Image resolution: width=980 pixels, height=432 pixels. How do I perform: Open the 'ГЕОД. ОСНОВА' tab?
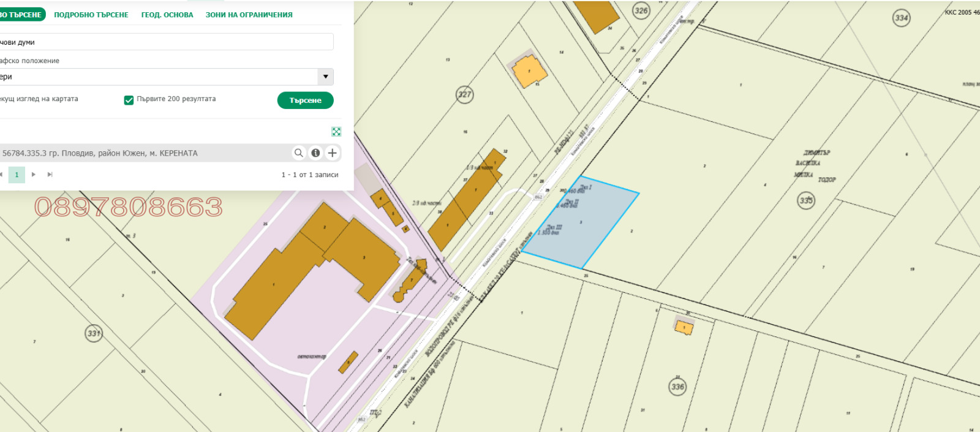[167, 15]
